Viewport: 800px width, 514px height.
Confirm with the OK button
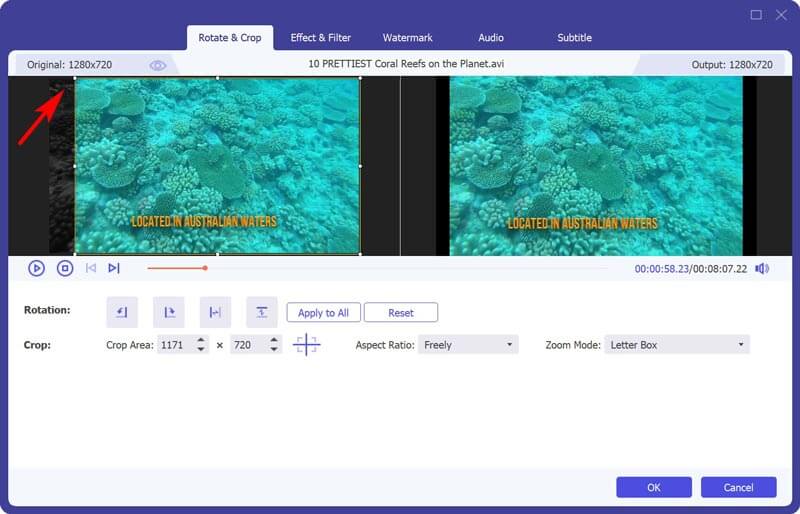click(654, 487)
